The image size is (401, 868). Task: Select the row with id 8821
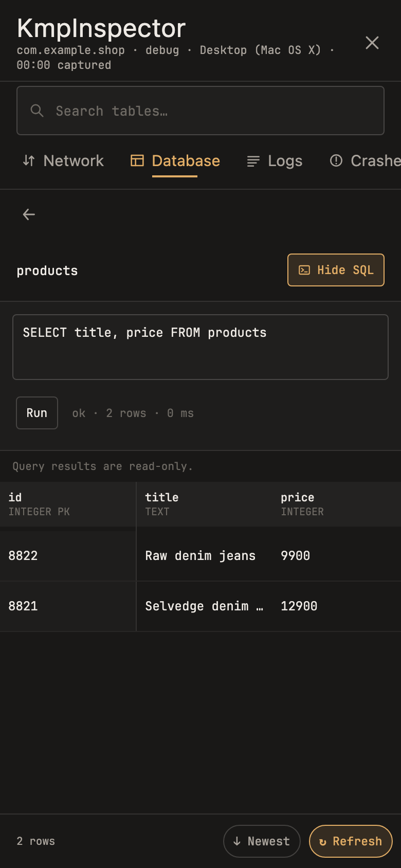coord(200,606)
